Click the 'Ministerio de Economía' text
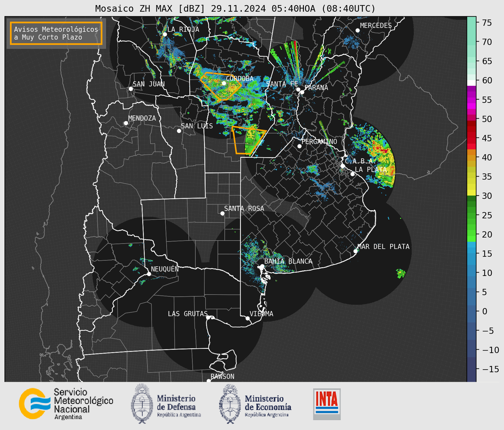Screen dimensions: 504x430 [x=268, y=403]
